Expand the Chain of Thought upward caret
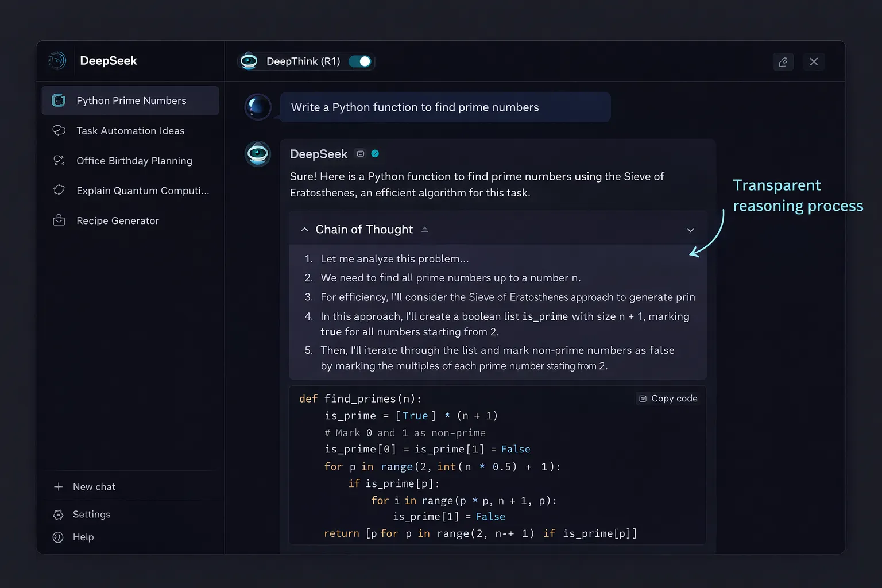The width and height of the screenshot is (882, 588). [x=304, y=229]
